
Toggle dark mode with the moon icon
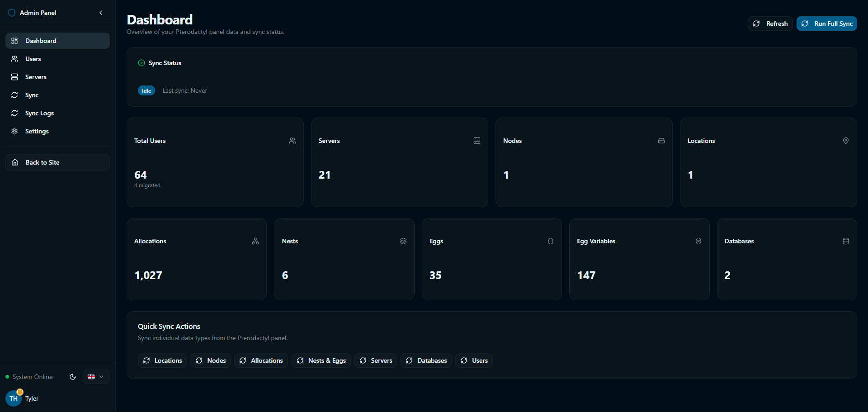(73, 377)
